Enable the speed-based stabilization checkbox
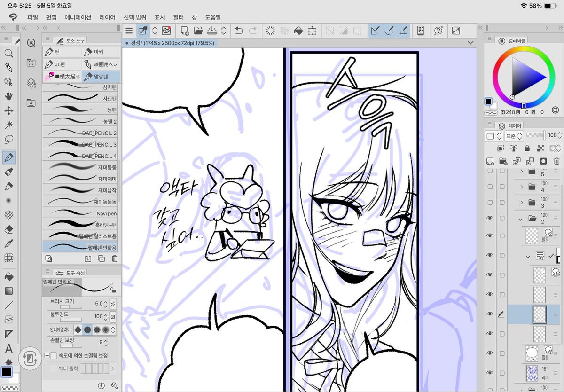Viewport: 564px width, 392px height. pyautogui.click(x=53, y=355)
